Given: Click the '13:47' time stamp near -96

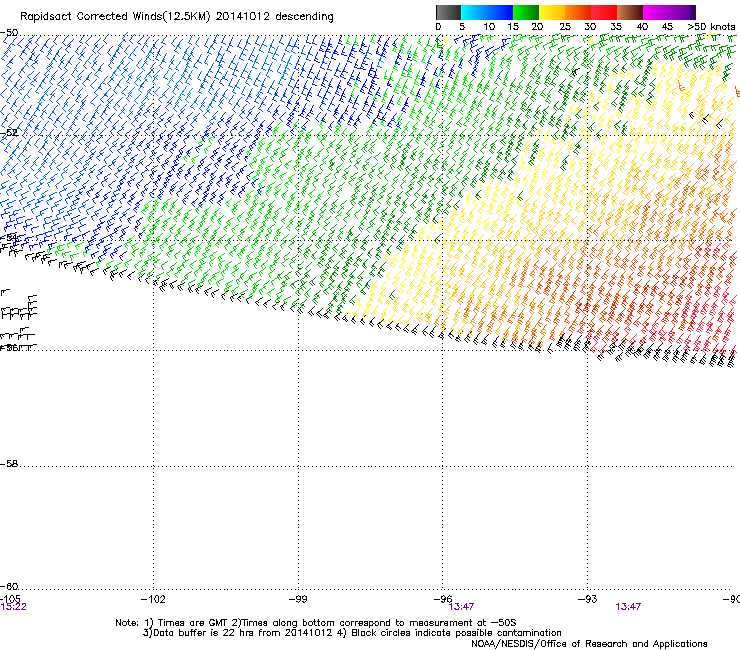Looking at the screenshot, I should click(x=461, y=607).
